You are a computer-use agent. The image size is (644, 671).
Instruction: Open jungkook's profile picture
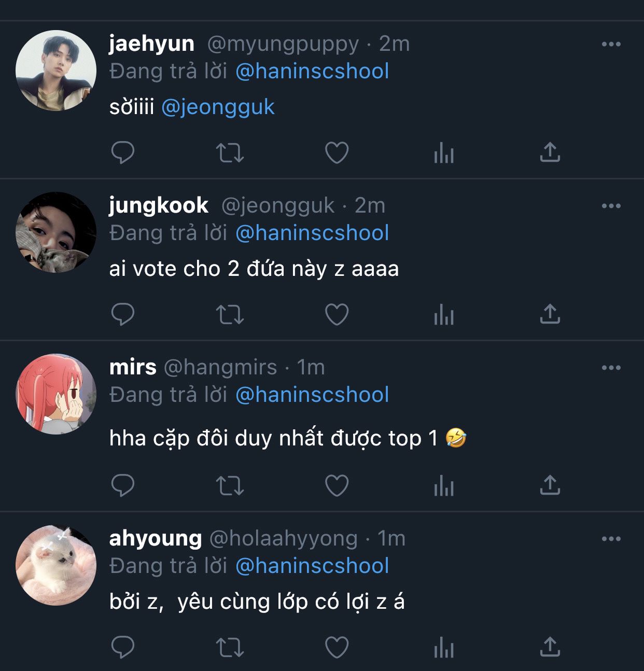click(56, 232)
